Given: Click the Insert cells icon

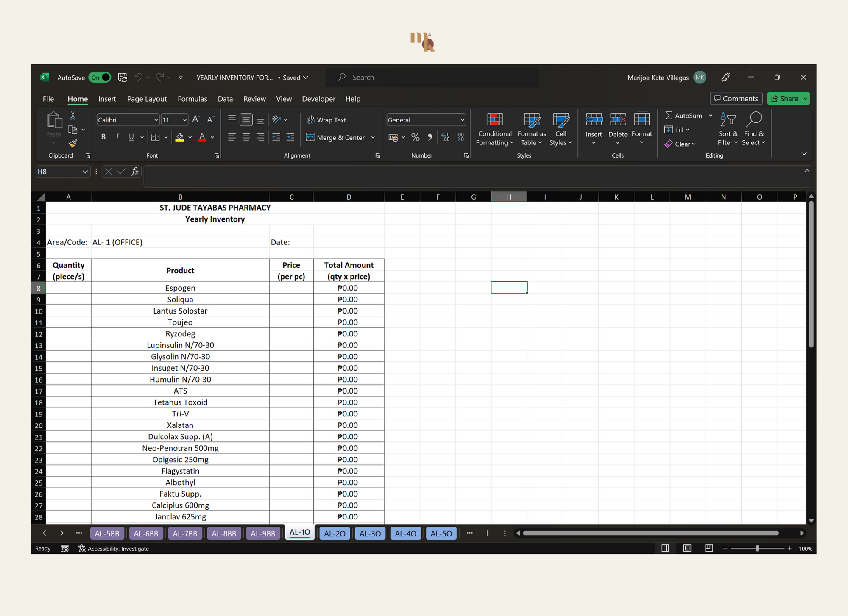Looking at the screenshot, I should pos(594,119).
